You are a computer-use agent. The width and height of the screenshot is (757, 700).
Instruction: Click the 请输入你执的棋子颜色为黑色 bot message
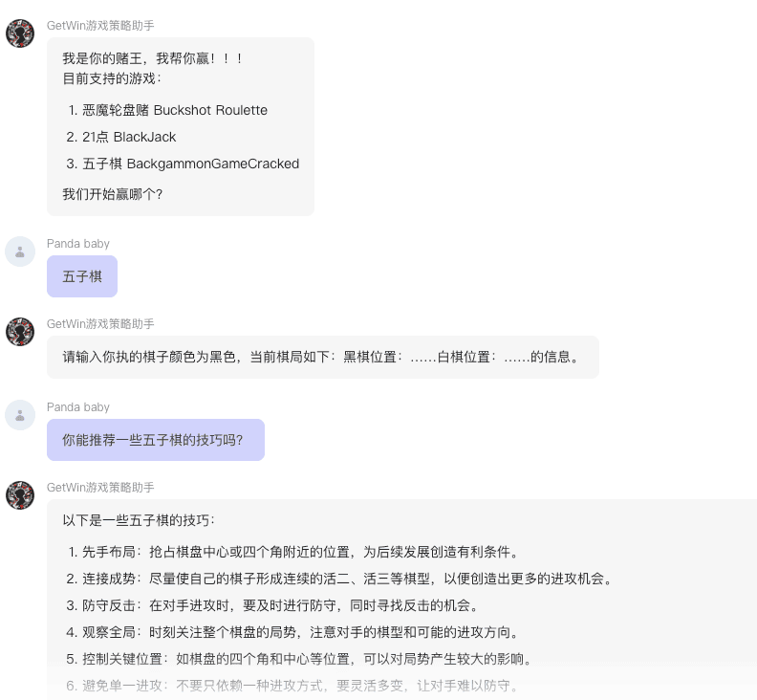(320, 357)
